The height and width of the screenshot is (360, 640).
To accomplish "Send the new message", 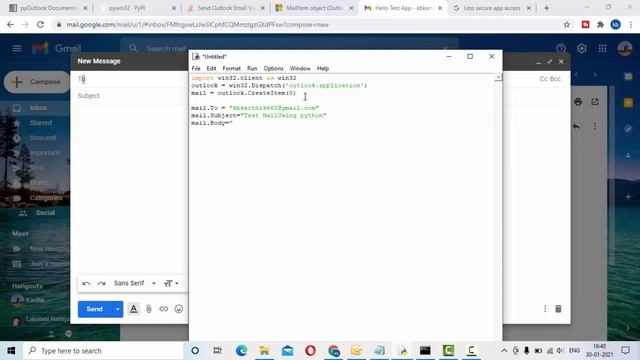I will click(x=95, y=309).
